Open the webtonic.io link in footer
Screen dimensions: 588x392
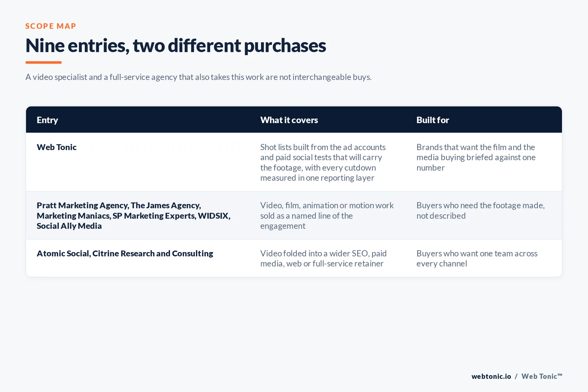[x=491, y=376]
